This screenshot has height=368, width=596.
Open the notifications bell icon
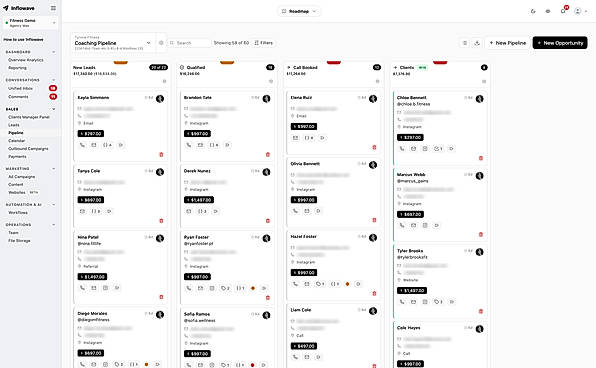pyautogui.click(x=563, y=11)
